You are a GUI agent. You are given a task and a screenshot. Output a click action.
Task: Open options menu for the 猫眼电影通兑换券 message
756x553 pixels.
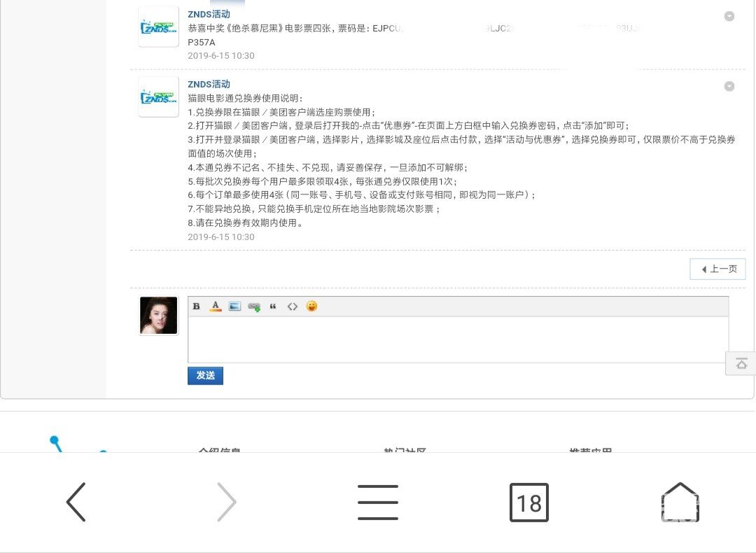tap(729, 86)
